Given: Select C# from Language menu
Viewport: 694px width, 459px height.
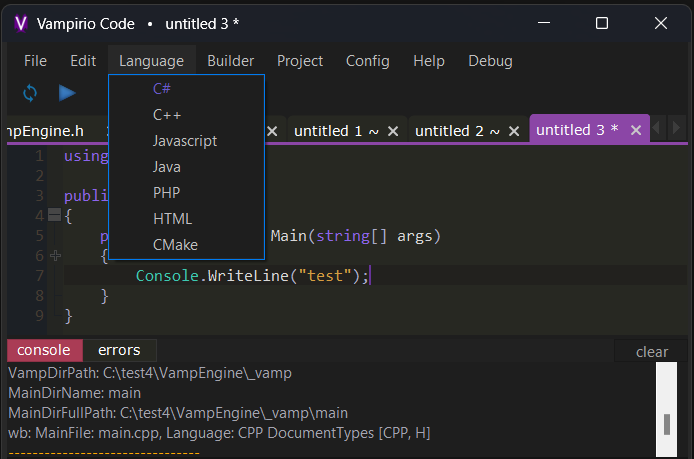Looking at the screenshot, I should (162, 88).
